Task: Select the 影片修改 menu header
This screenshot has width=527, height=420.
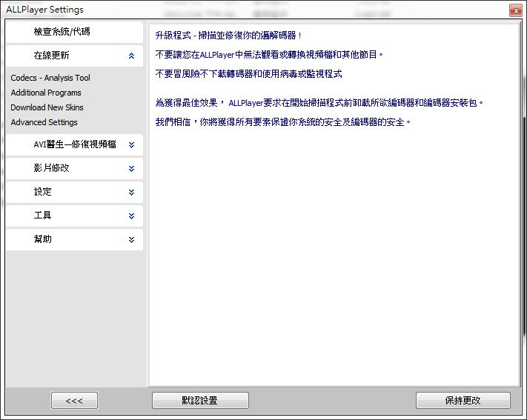Action: click(x=74, y=168)
